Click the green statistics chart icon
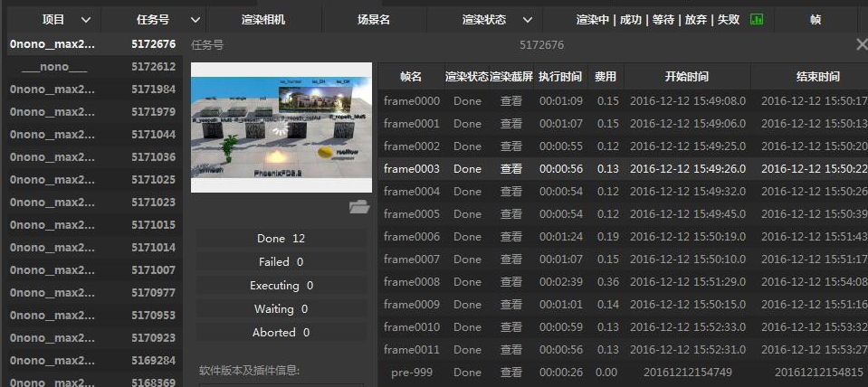The image size is (868, 387). coord(757,19)
